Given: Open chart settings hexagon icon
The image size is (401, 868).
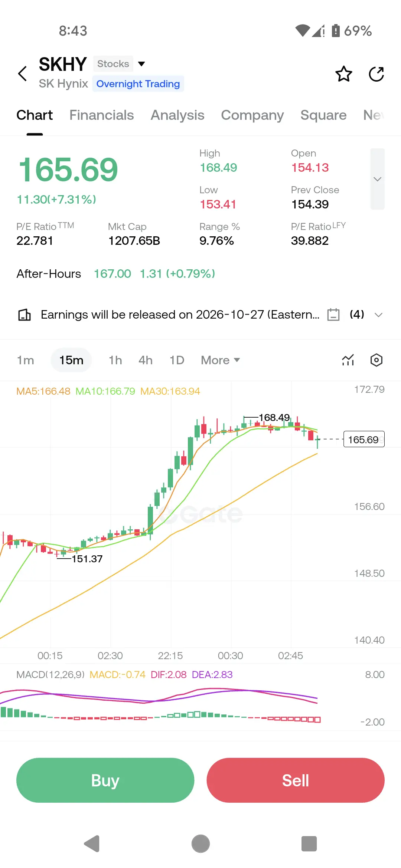Looking at the screenshot, I should point(376,360).
